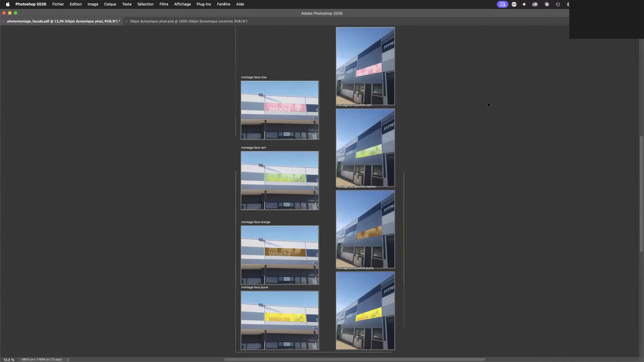Click the purple screen sharing menu bar icon

pyautogui.click(x=502, y=4)
